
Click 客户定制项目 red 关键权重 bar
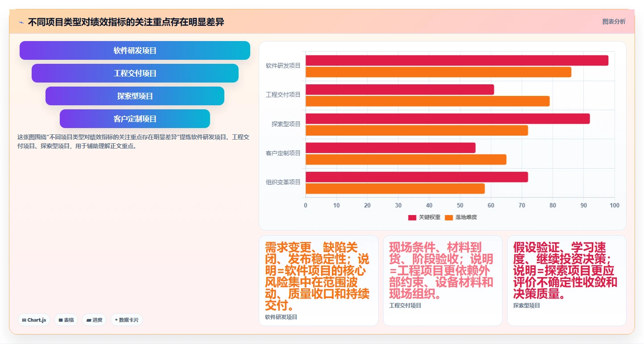pos(390,148)
